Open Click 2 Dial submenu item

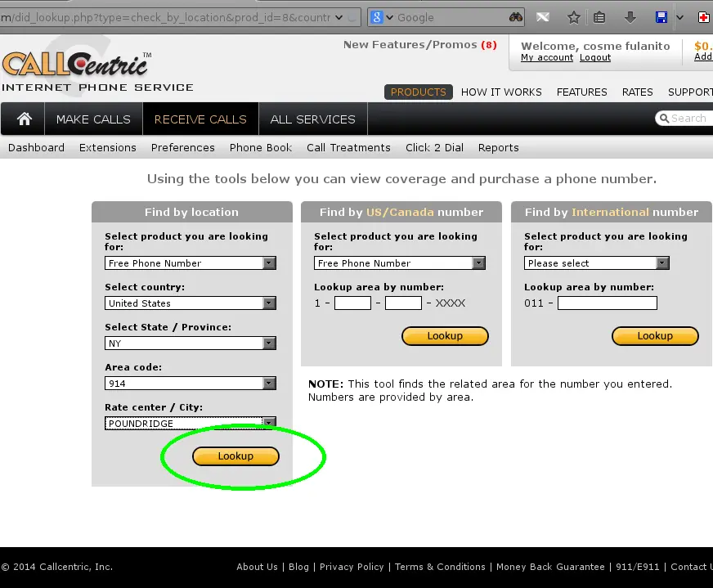point(434,148)
